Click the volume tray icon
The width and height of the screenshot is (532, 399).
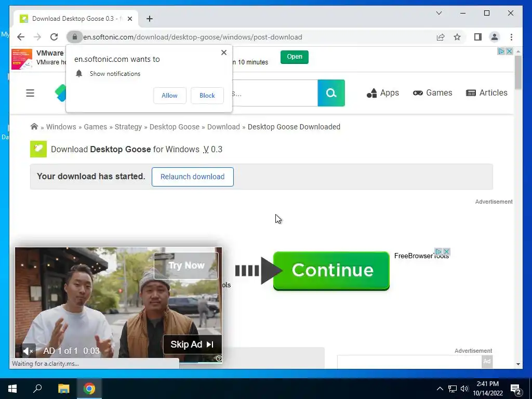(464, 389)
